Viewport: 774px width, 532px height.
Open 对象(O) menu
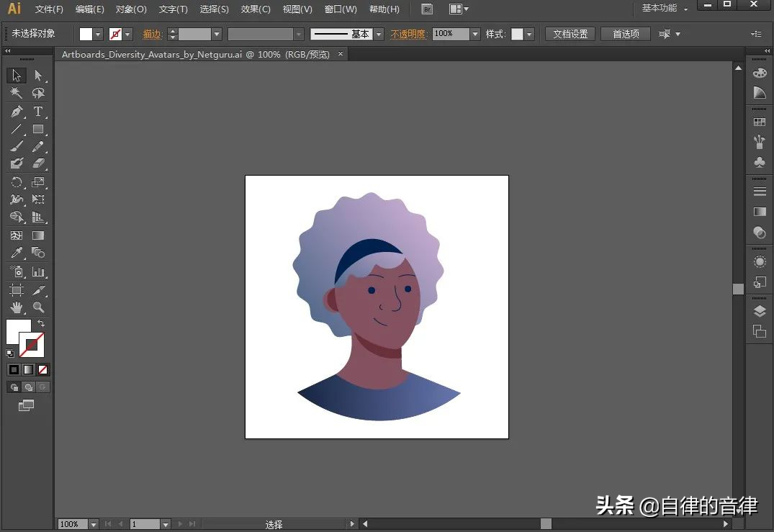point(131,9)
